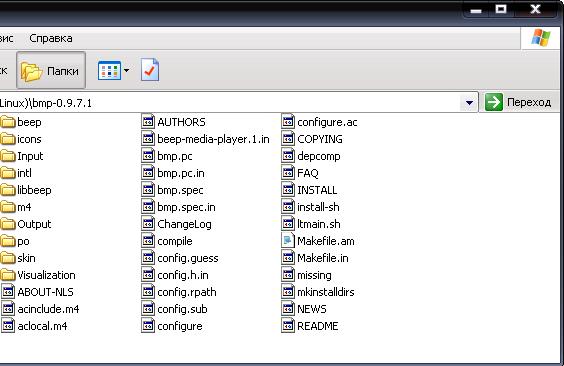Image resolution: width=564 pixels, height=366 pixels.
Task: Select the file name bmp.pc.in
Action: (x=181, y=173)
